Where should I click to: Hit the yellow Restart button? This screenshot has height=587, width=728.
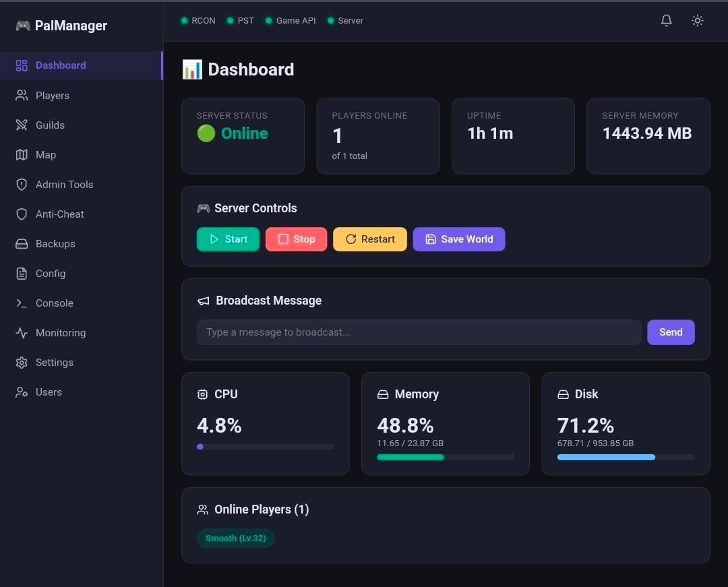369,239
